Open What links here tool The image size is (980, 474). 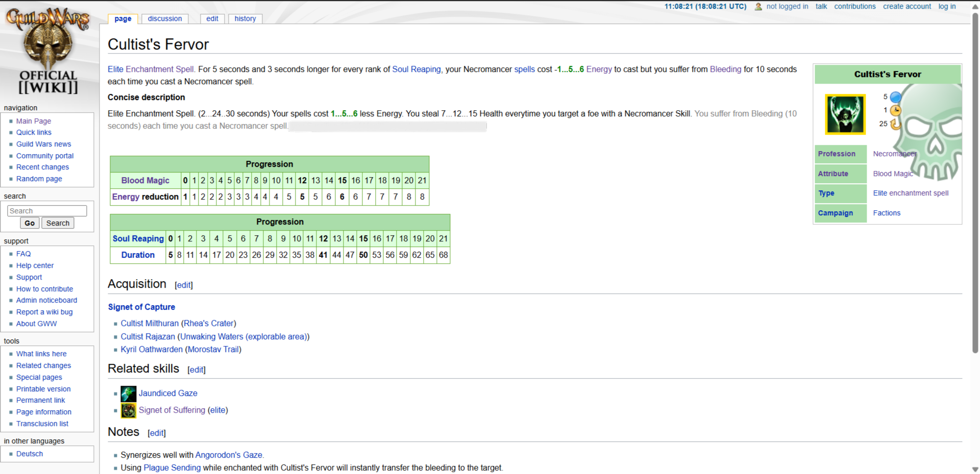pos(41,354)
